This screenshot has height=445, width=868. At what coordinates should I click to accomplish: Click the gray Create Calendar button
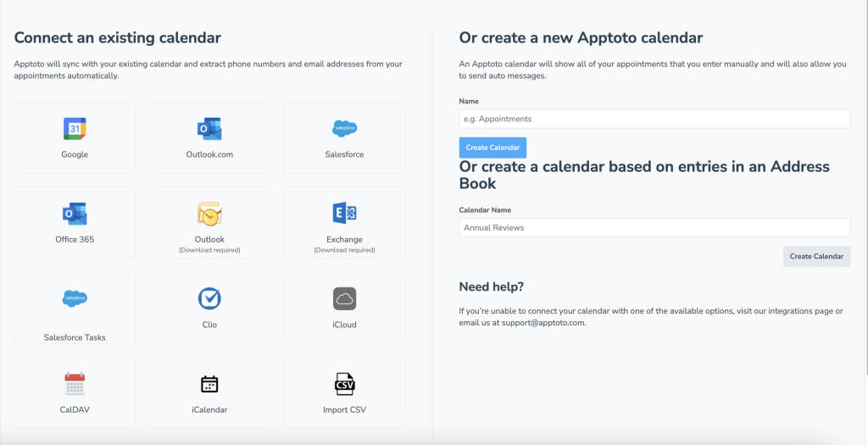(816, 257)
